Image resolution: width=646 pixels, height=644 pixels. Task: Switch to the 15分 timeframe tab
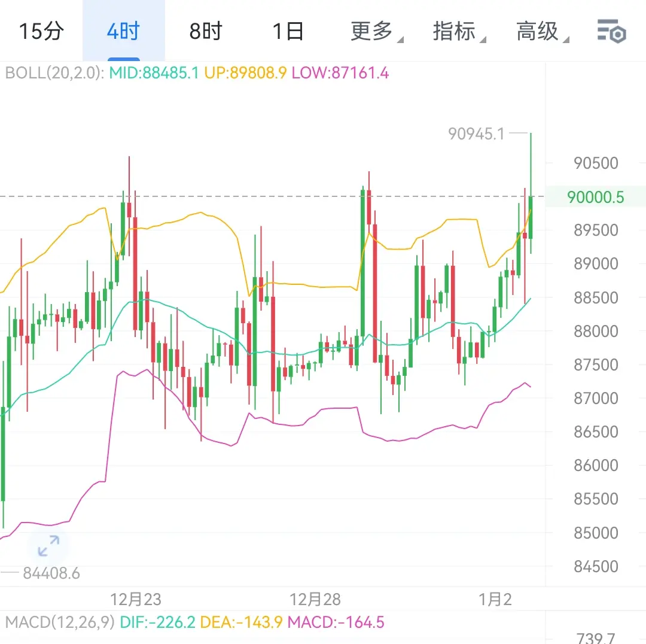point(41,31)
